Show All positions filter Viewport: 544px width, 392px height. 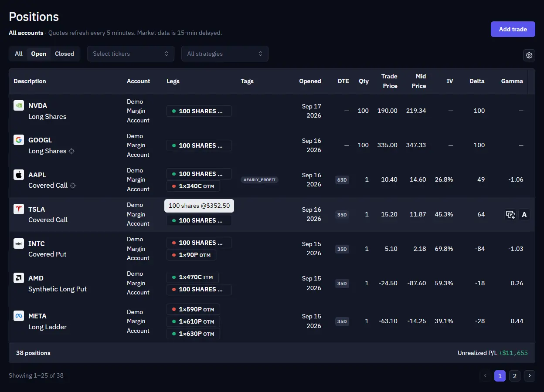coord(19,54)
